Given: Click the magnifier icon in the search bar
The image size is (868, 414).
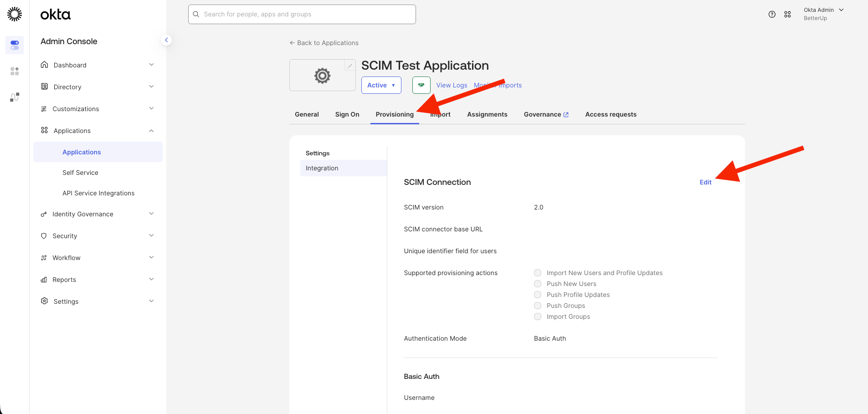Looking at the screenshot, I should (196, 14).
